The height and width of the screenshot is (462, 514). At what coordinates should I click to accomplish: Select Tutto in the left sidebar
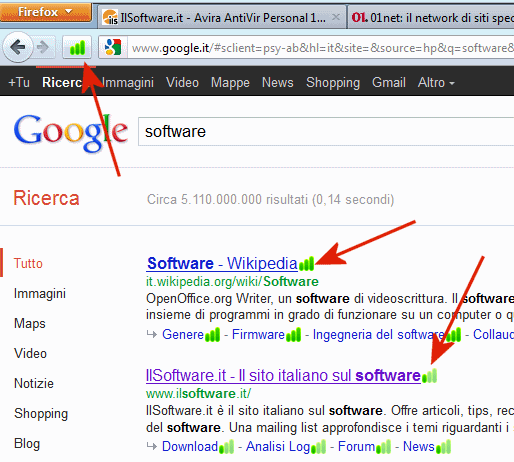click(28, 263)
